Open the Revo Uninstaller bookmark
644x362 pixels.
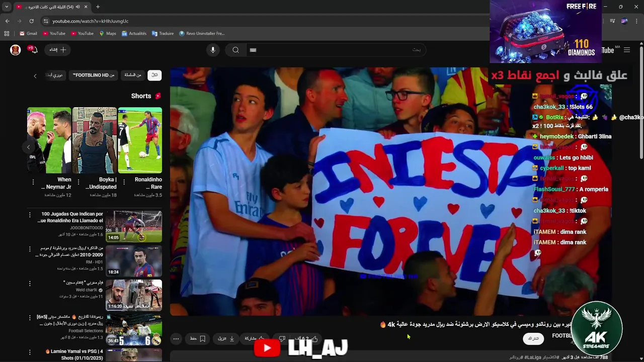point(202,34)
